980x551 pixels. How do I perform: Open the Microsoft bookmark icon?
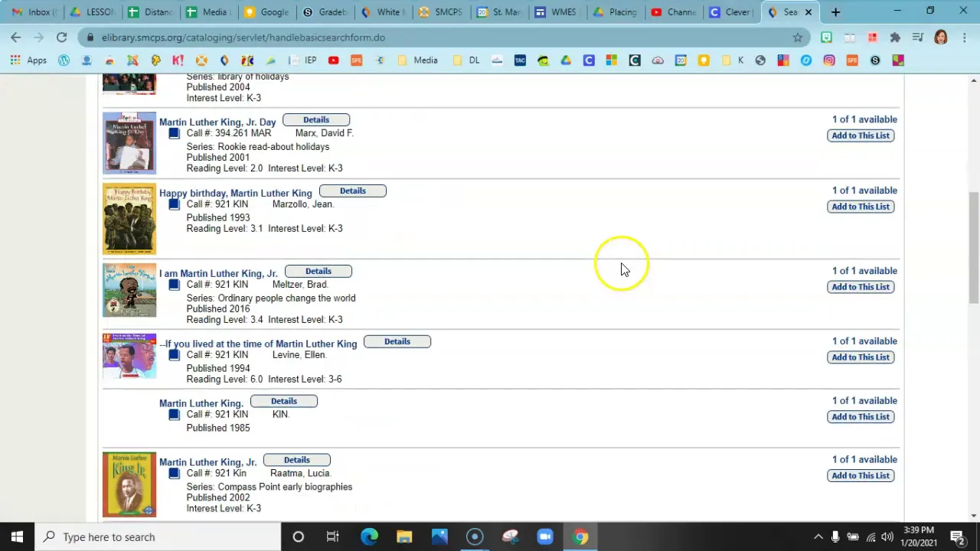point(611,60)
